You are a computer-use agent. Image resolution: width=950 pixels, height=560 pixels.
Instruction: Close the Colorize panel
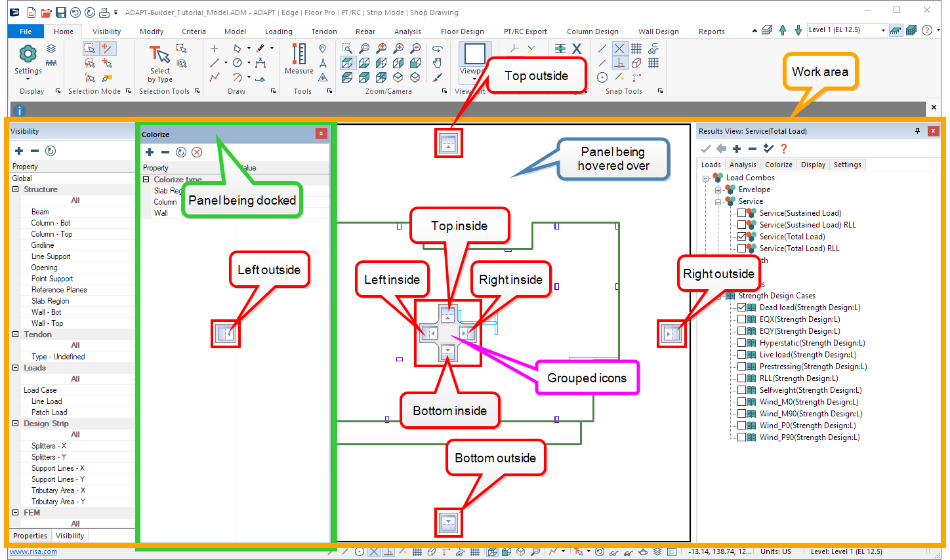click(321, 134)
